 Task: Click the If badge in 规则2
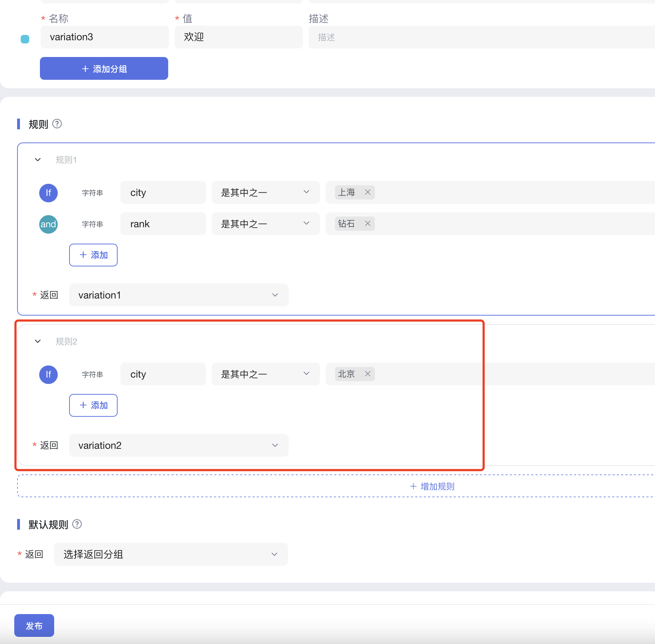(x=48, y=374)
